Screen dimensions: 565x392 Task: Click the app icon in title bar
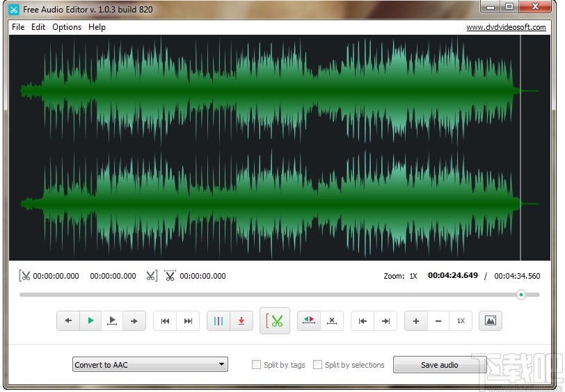(14, 9)
